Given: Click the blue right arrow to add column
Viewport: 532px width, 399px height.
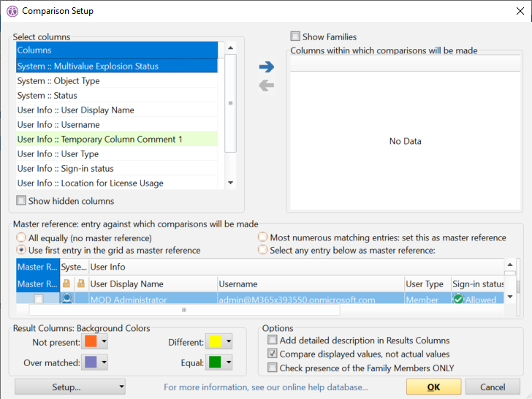Looking at the screenshot, I should [266, 67].
